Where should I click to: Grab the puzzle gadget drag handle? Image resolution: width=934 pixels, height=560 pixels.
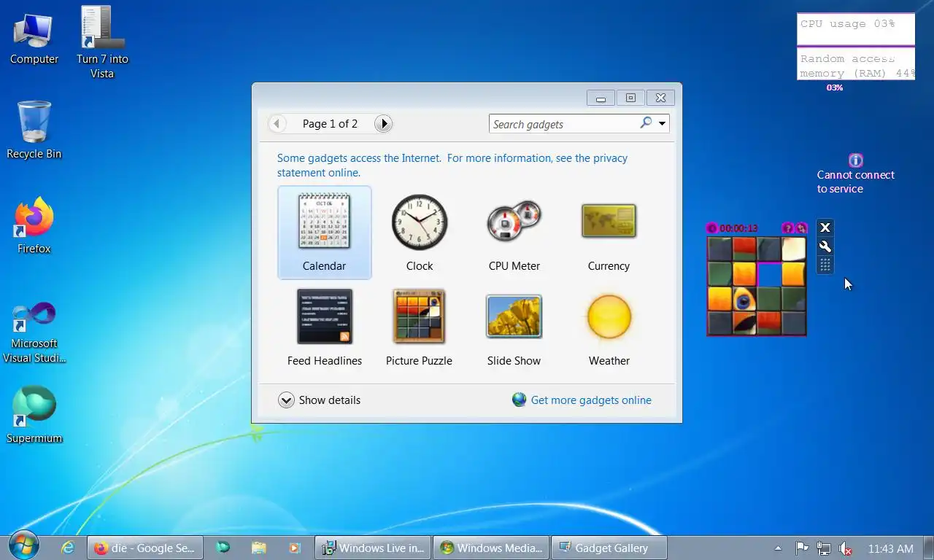825,265
